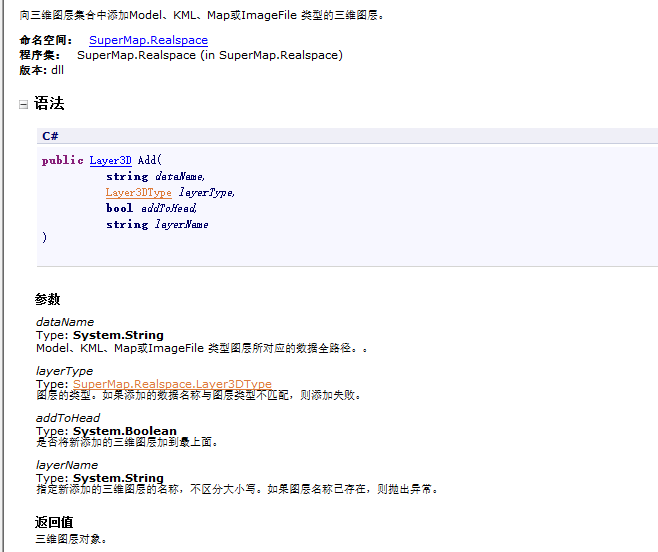Click 'string layerName' code line
Screen dimensions: 658x552
[x=157, y=224]
